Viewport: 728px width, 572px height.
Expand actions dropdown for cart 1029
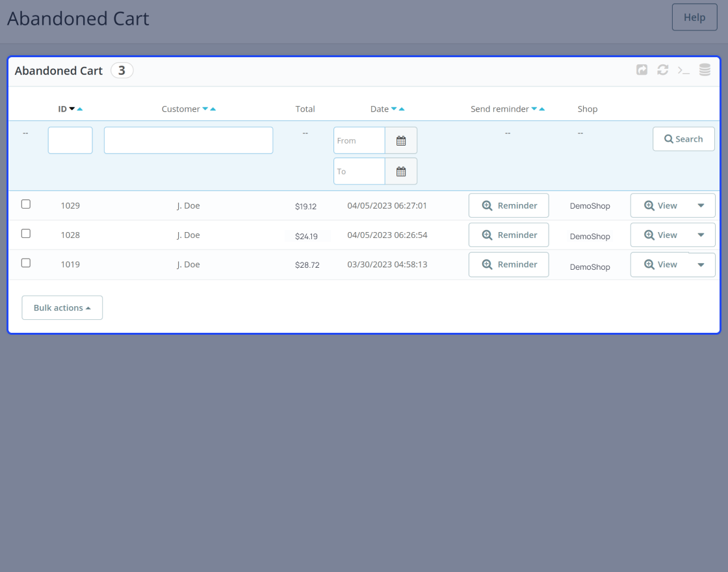[701, 205]
